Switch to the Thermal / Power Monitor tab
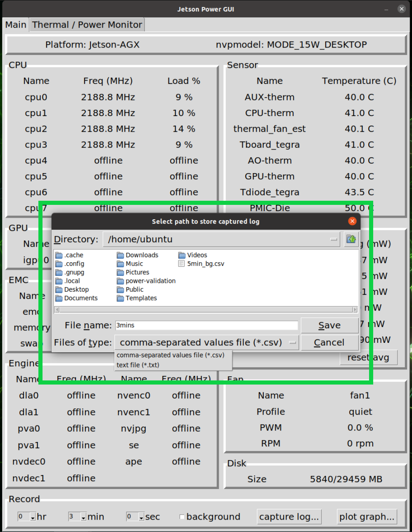This screenshot has width=412, height=532. coord(87,24)
